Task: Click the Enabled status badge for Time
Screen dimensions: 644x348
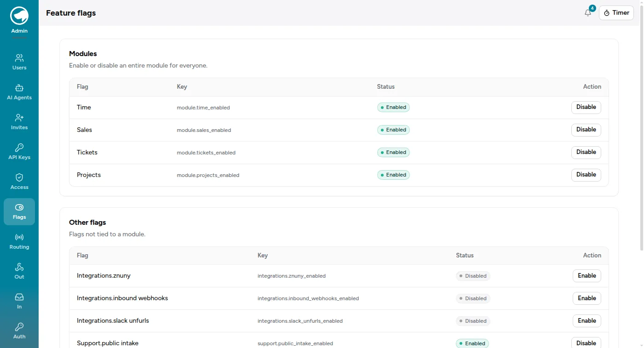Action: click(393, 107)
